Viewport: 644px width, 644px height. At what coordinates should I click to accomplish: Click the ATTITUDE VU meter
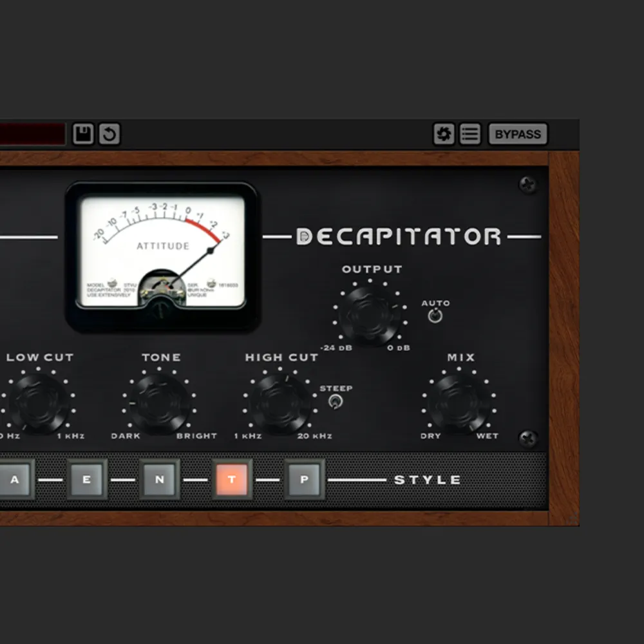(162, 251)
